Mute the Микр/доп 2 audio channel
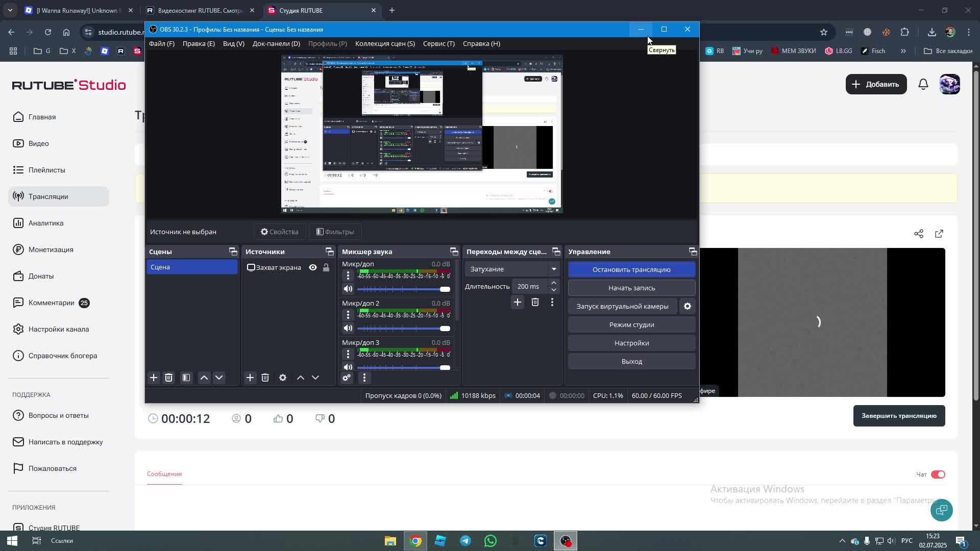This screenshot has width=980, height=551. 348,328
